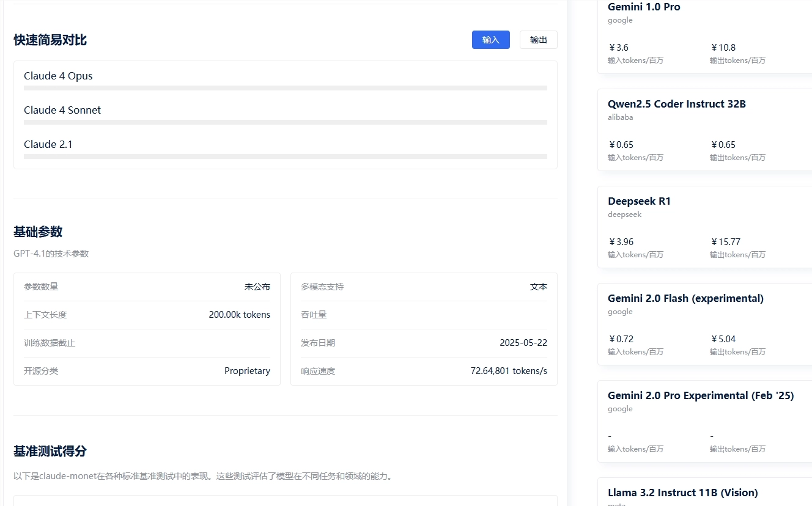Click the Claude 4 Sonnet label

point(62,110)
